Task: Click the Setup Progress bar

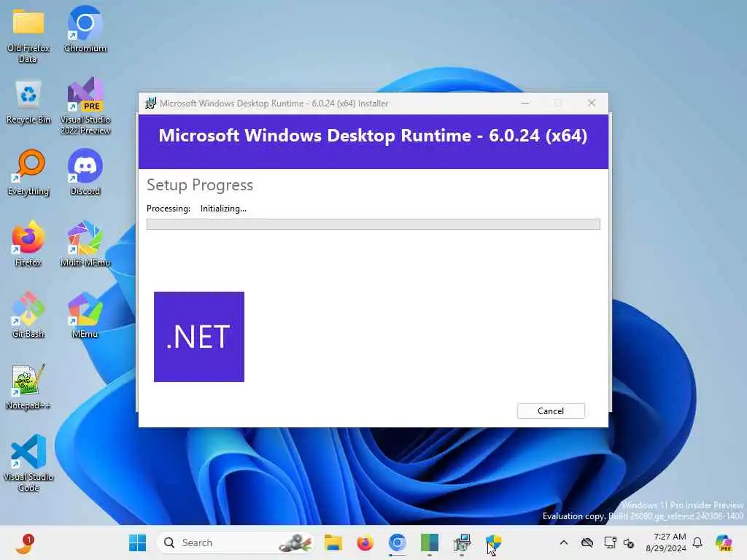Action: point(373,225)
